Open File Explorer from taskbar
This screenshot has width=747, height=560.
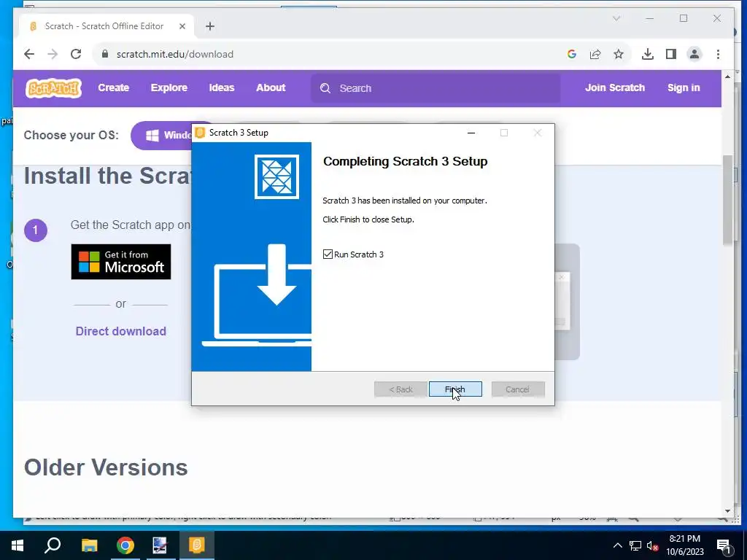click(89, 545)
